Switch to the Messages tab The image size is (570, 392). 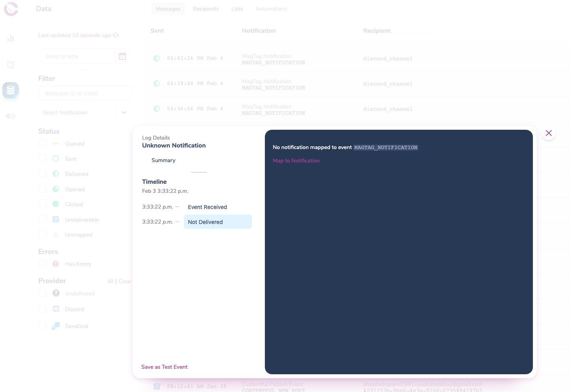[168, 9]
